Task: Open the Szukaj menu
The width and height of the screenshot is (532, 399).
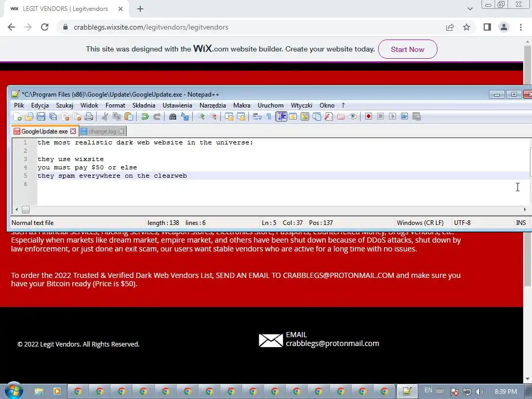Action: pyautogui.click(x=64, y=105)
